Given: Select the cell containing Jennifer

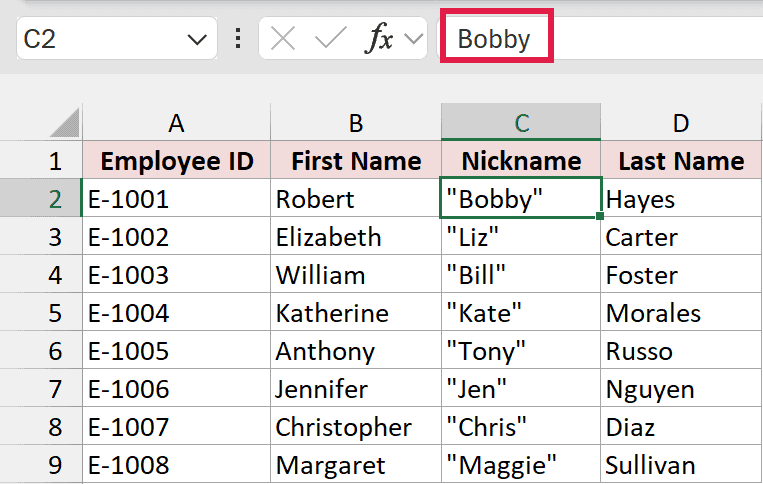Looking at the screenshot, I should 356,388.
